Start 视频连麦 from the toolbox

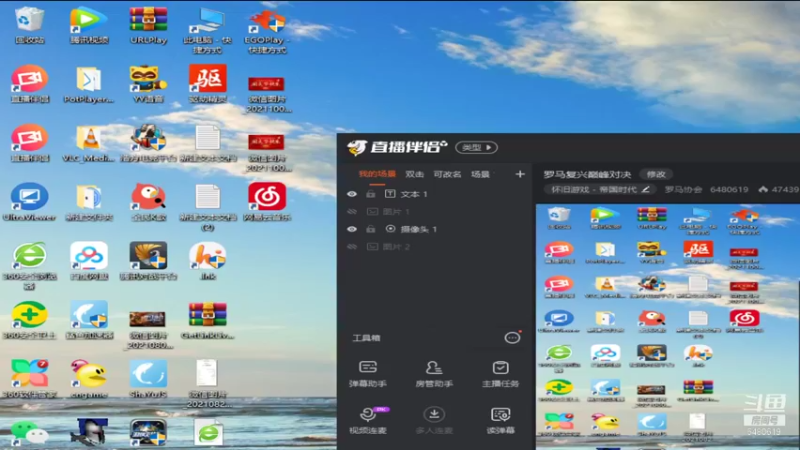[368, 420]
